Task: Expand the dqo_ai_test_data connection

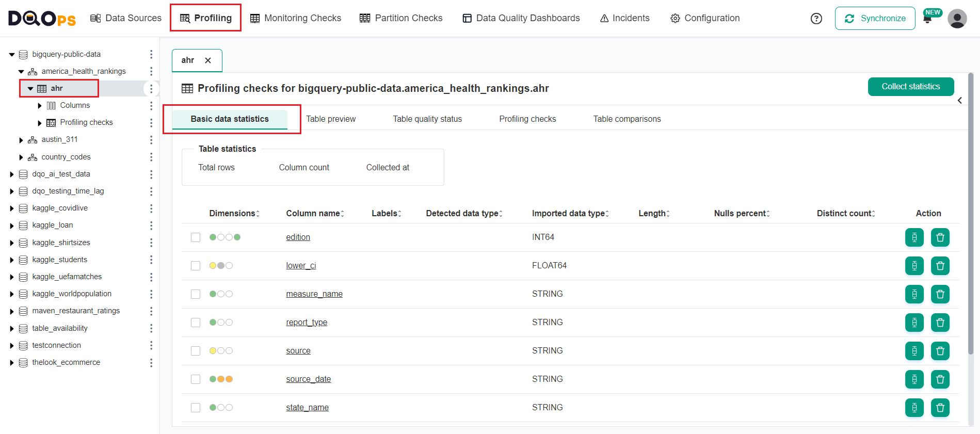Action: [x=12, y=174]
